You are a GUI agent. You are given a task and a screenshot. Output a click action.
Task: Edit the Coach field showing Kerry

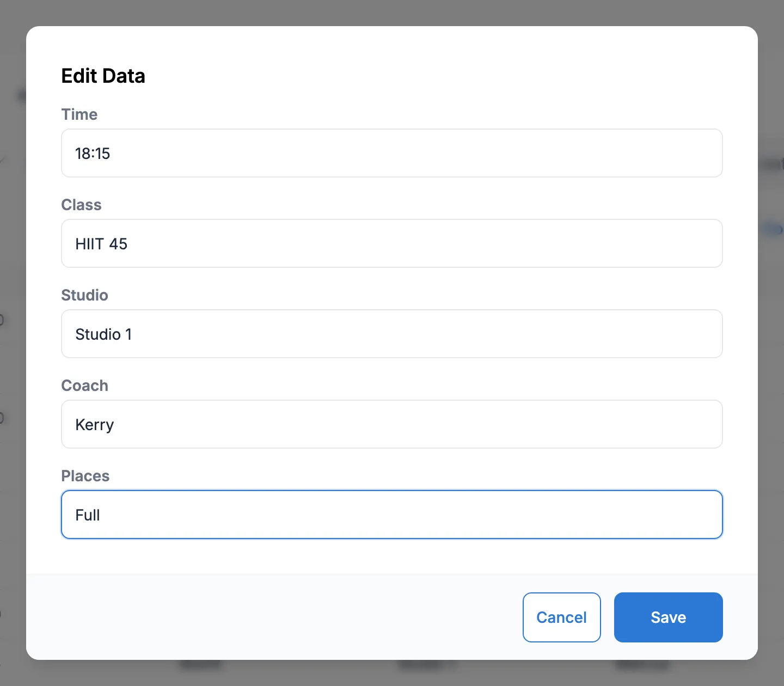tap(392, 424)
